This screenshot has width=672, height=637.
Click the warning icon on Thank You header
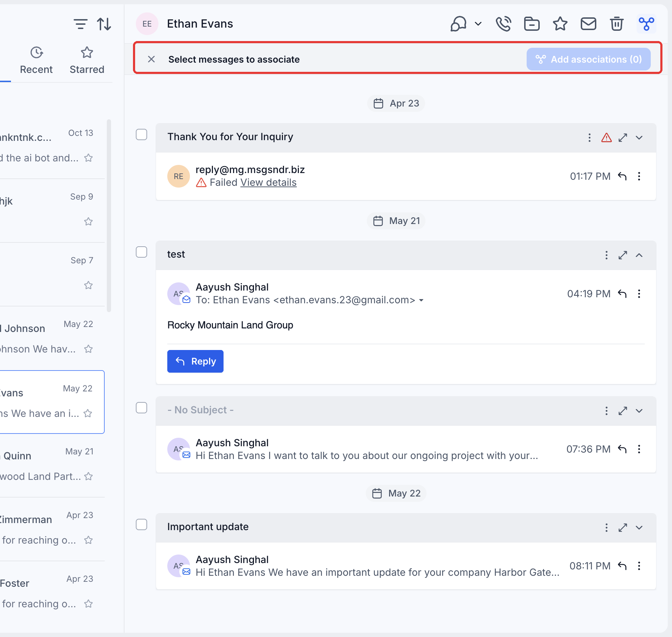coord(606,137)
